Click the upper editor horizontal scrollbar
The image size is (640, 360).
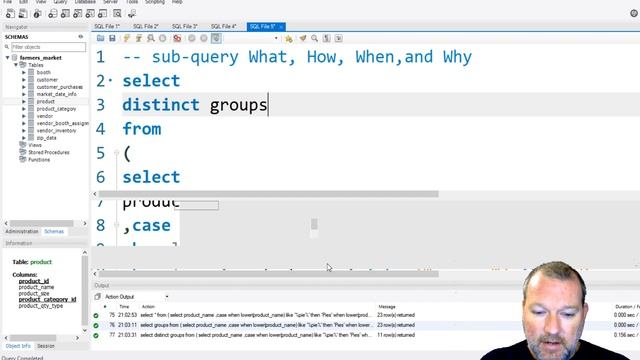pyautogui.click(x=269, y=194)
